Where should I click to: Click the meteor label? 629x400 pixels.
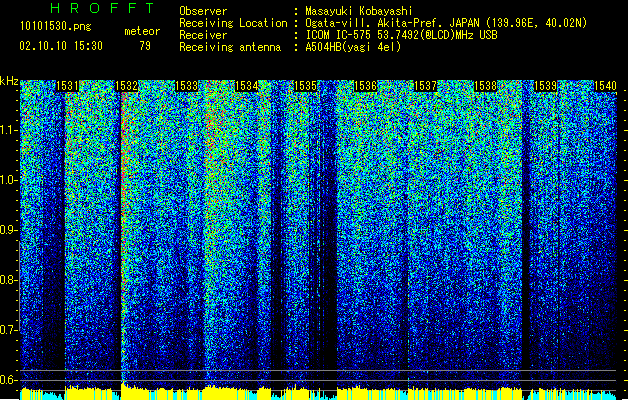[x=142, y=31]
